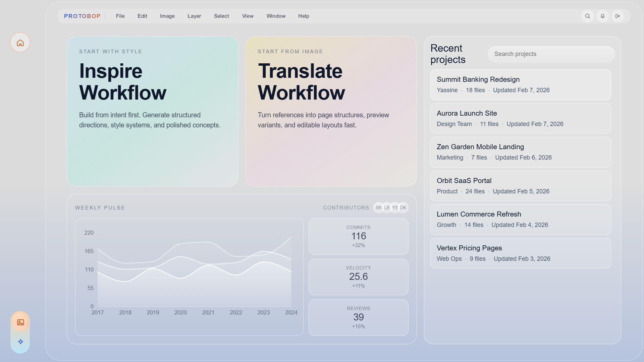
Task: Open Vertex Pricing Pages project
Action: pyautogui.click(x=521, y=253)
